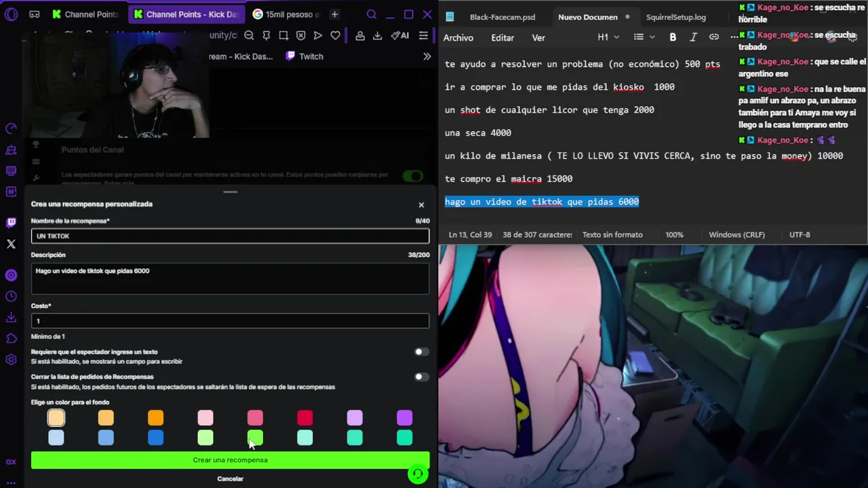Open the profile account icon

click(x=360, y=36)
